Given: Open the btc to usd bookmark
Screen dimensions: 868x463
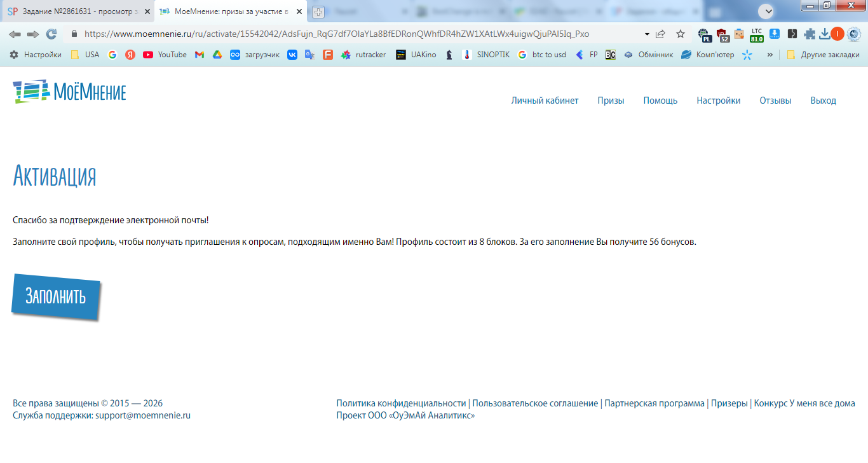Looking at the screenshot, I should 542,55.
